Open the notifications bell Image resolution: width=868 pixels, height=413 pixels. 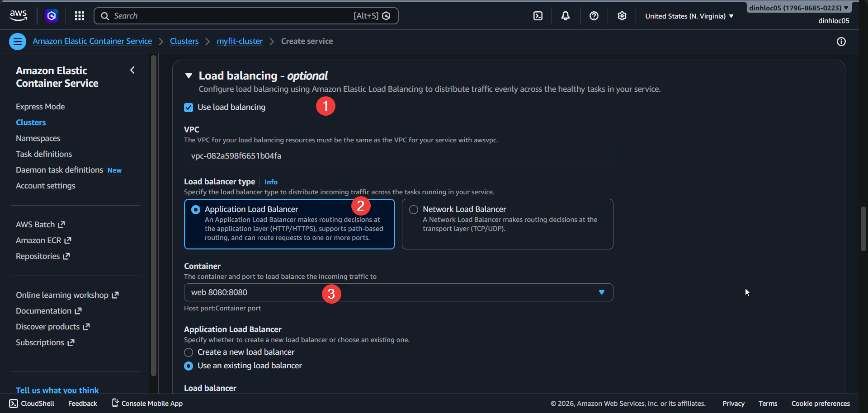tap(565, 15)
